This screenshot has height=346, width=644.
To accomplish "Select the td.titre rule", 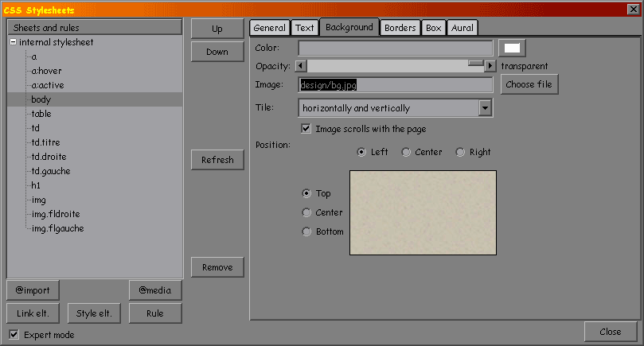I will pos(45,142).
